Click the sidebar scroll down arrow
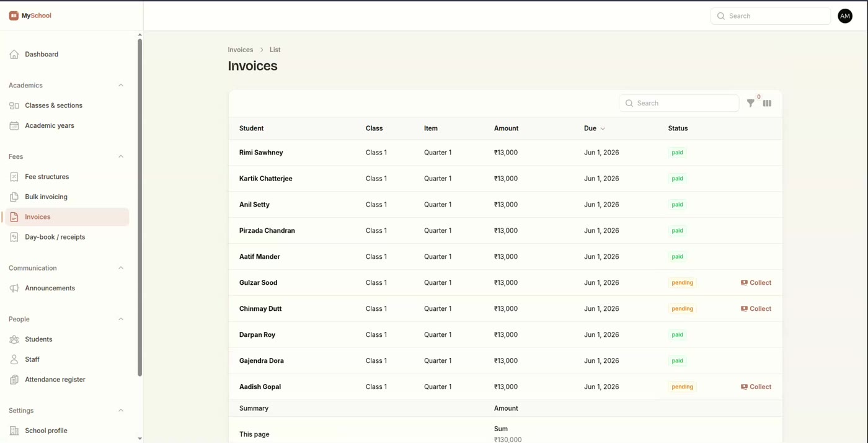 tap(139, 439)
